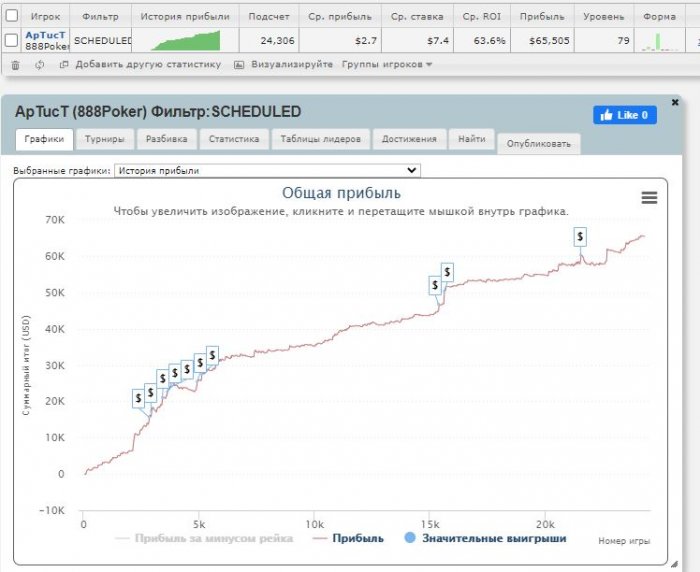This screenshot has width=700, height=572.
Task: Click the leftmost dollar marker near 20K
Action: pos(138,398)
